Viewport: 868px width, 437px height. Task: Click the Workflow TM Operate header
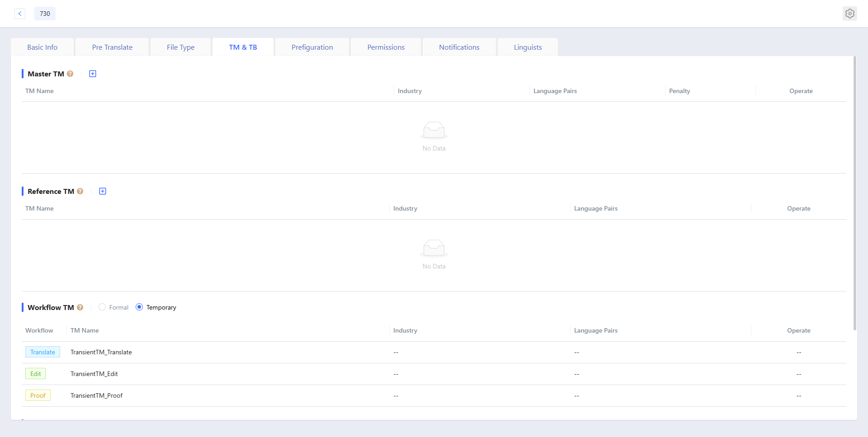point(799,330)
